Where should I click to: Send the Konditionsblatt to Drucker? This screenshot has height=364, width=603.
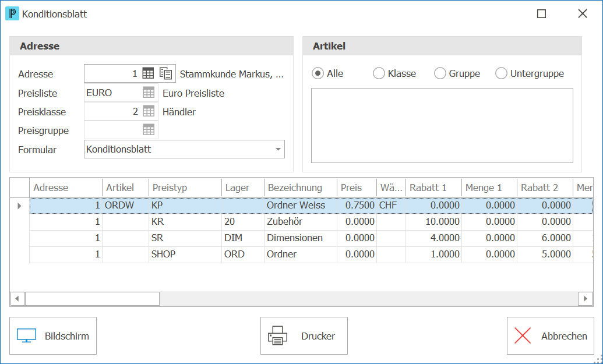(304, 336)
